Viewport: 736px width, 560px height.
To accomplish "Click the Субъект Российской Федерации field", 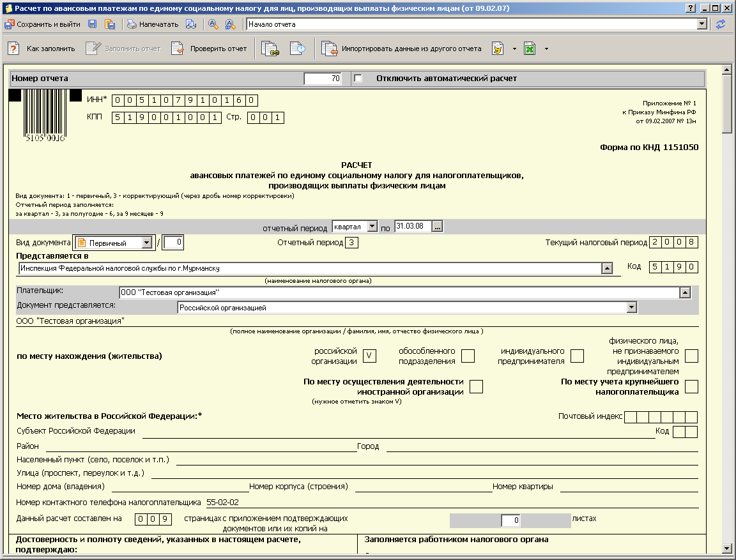I will point(399,432).
